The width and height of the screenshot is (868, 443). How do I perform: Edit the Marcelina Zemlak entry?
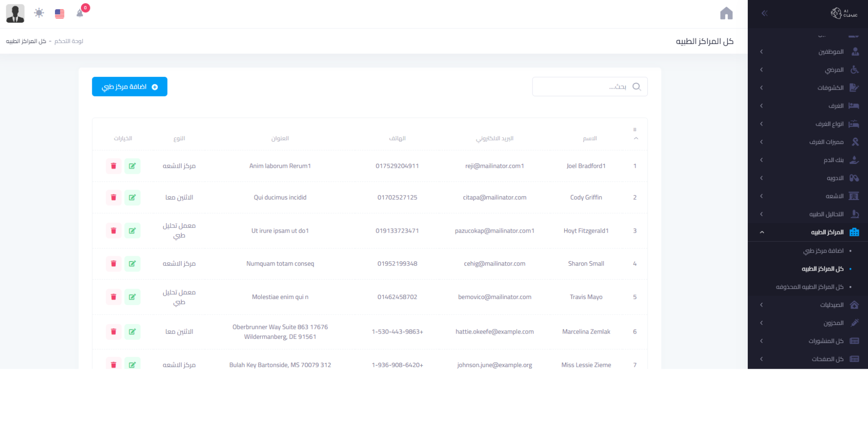click(x=132, y=332)
